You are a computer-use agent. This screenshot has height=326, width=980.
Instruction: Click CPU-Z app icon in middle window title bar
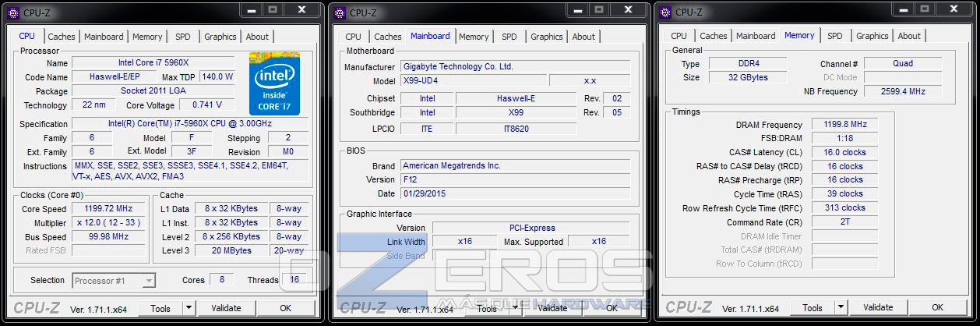(340, 12)
